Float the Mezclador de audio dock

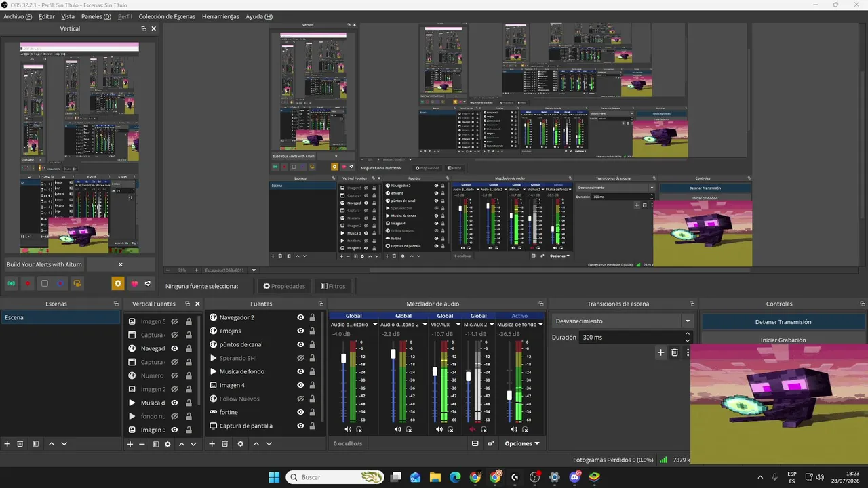541,304
